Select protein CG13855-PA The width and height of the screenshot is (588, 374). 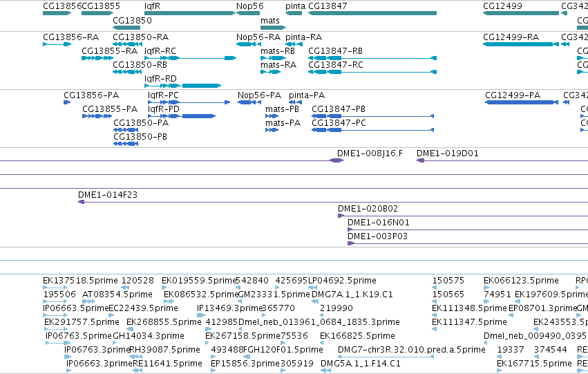tap(97, 116)
